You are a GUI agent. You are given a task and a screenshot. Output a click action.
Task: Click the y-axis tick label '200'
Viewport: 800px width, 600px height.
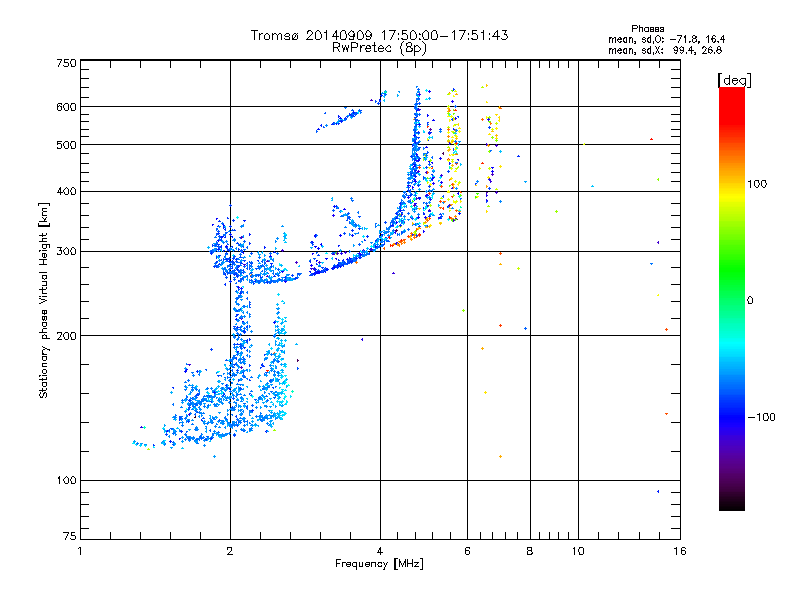pyautogui.click(x=66, y=336)
